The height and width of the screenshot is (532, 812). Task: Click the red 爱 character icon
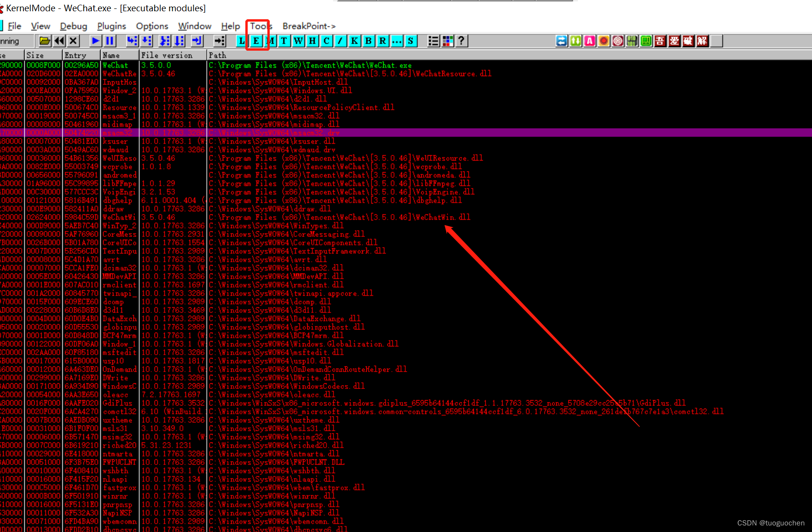pos(674,41)
